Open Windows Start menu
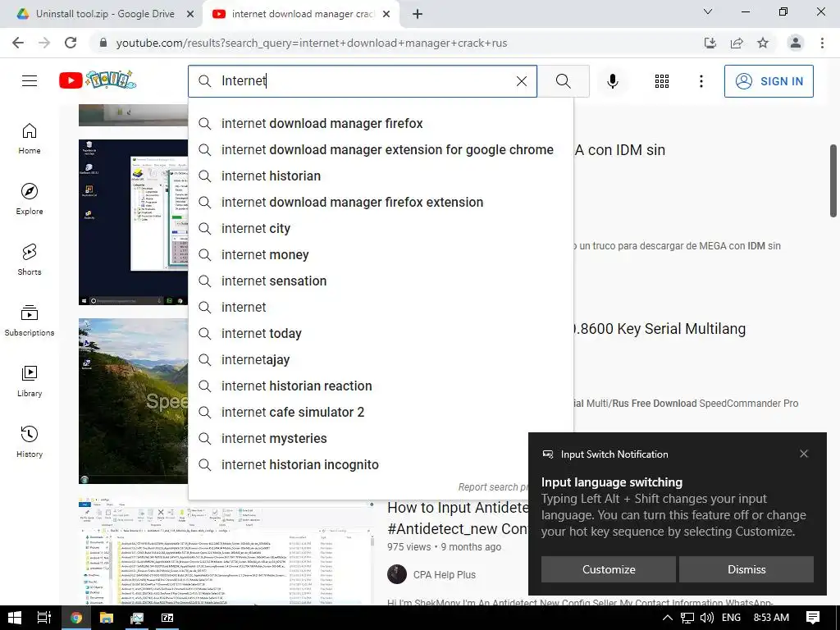 (x=15, y=618)
